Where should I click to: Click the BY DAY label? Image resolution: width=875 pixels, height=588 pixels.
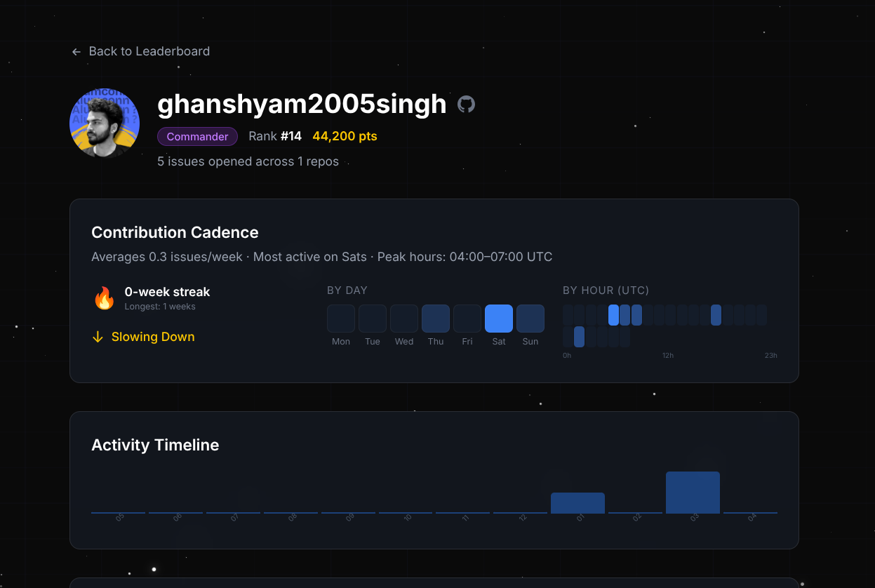point(347,290)
